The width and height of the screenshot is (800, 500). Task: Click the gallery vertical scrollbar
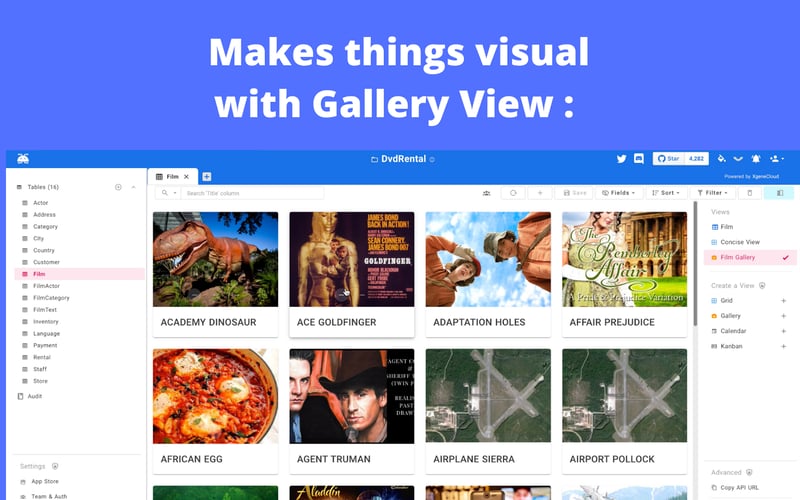click(x=695, y=264)
